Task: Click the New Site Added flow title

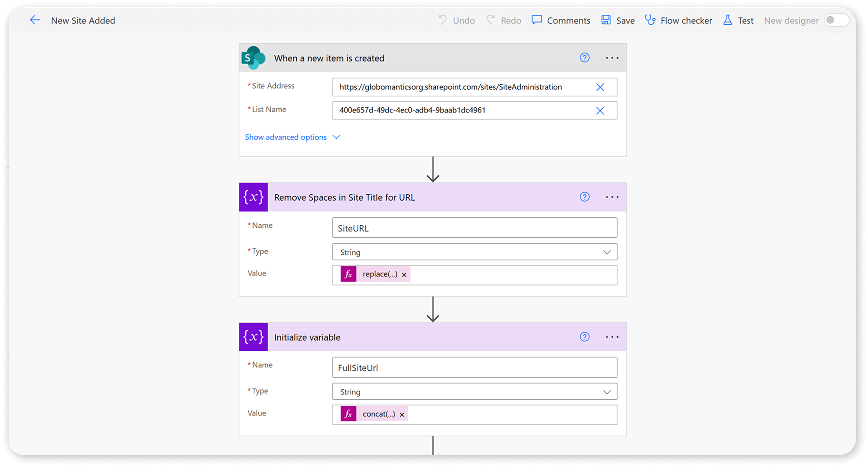Action: (83, 20)
